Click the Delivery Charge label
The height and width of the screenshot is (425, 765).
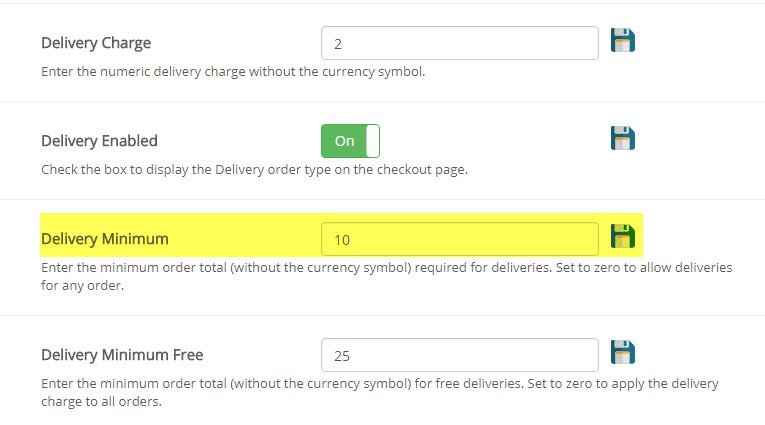[96, 43]
